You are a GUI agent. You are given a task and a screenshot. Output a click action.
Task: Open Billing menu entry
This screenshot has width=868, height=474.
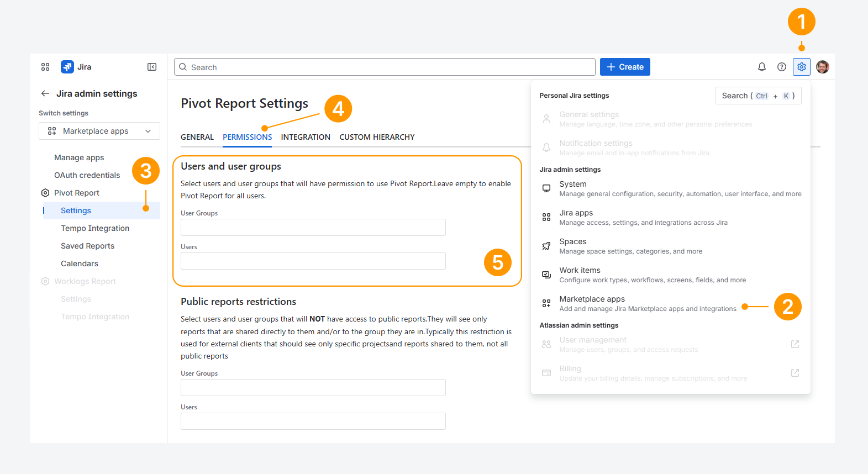pyautogui.click(x=671, y=373)
